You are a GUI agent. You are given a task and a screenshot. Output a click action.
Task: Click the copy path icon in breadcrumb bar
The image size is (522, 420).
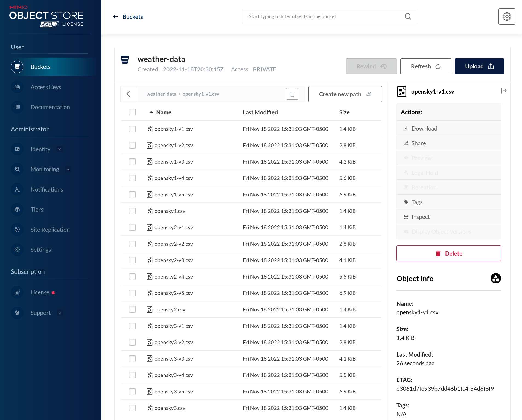point(292,94)
